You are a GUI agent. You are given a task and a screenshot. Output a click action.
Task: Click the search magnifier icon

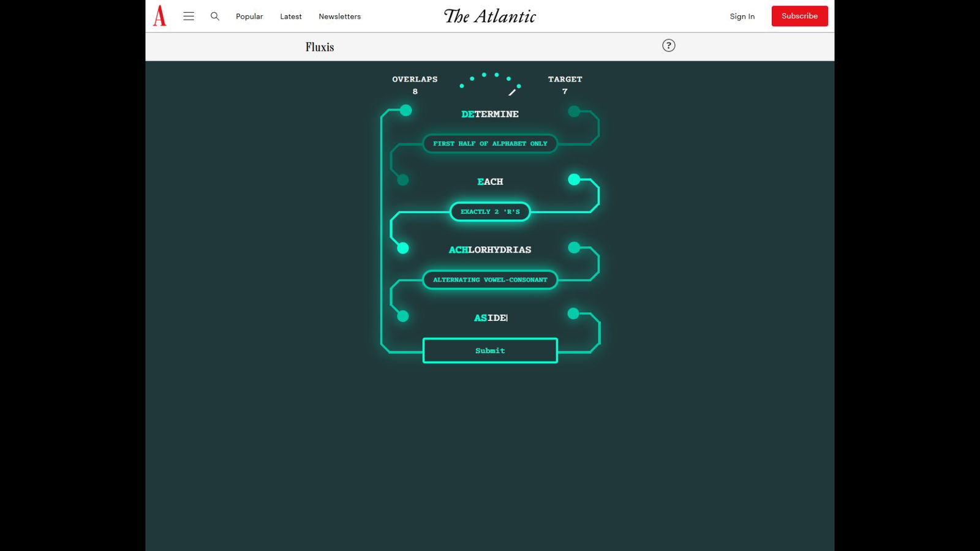pyautogui.click(x=215, y=17)
